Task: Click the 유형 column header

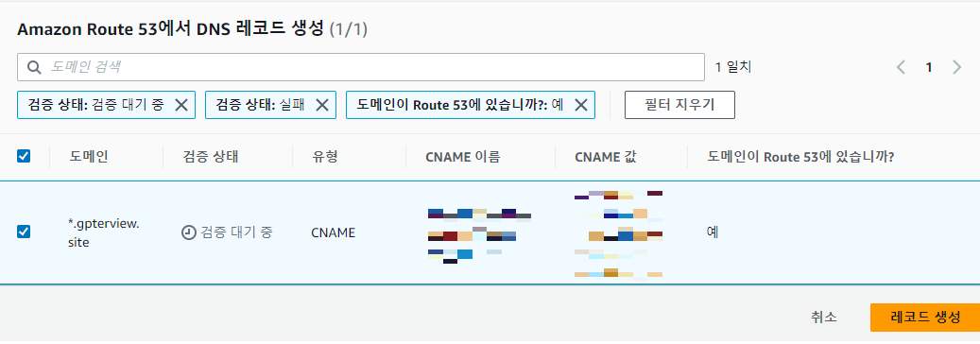Action: coord(324,156)
